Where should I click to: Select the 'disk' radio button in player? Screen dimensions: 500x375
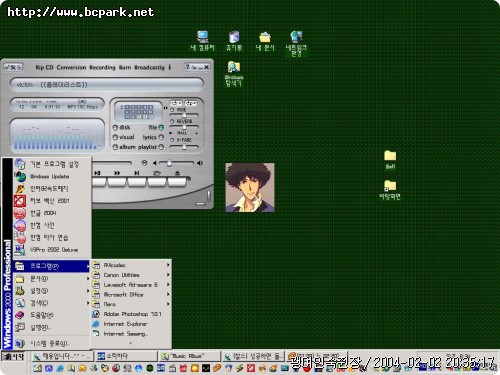(x=115, y=128)
